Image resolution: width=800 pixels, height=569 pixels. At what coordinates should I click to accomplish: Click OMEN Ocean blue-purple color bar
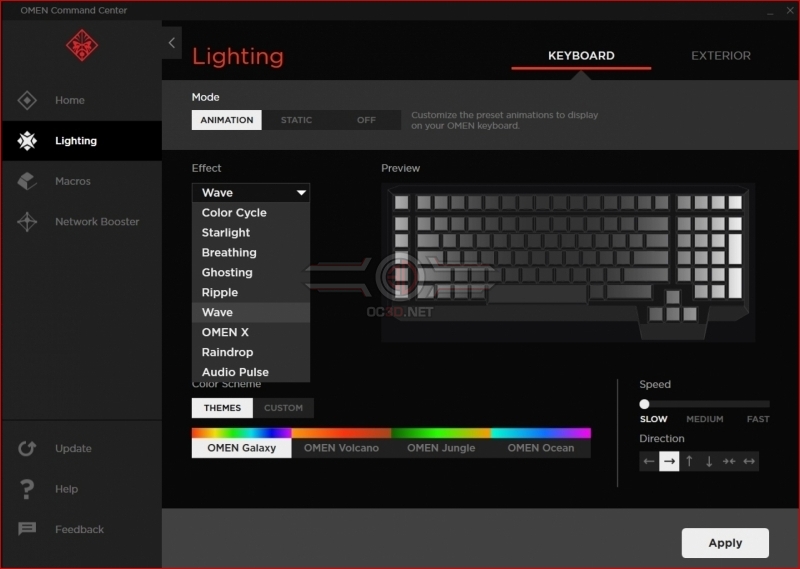coord(541,433)
